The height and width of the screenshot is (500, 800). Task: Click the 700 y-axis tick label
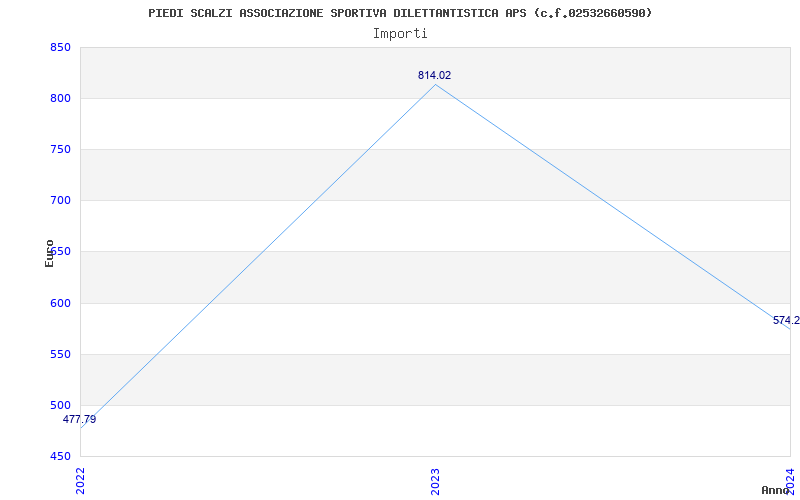(60, 201)
